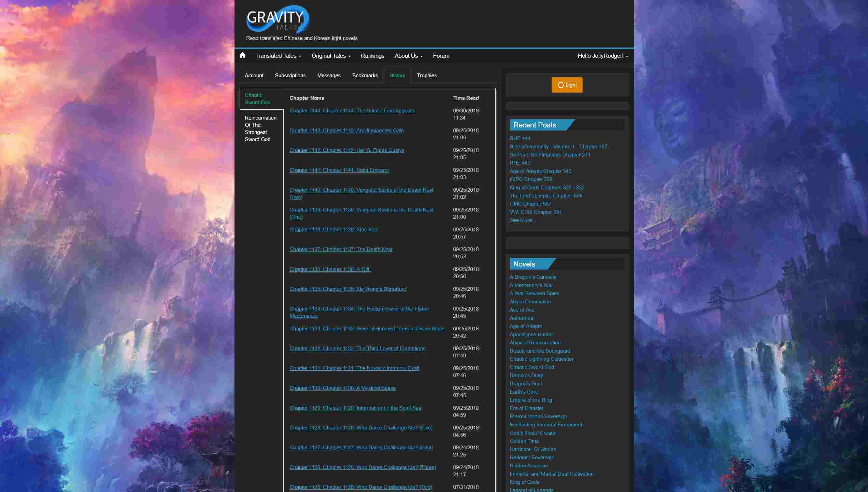The width and height of the screenshot is (868, 492).
Task: Open IMDC Chapter 798 post
Action: 531,179
